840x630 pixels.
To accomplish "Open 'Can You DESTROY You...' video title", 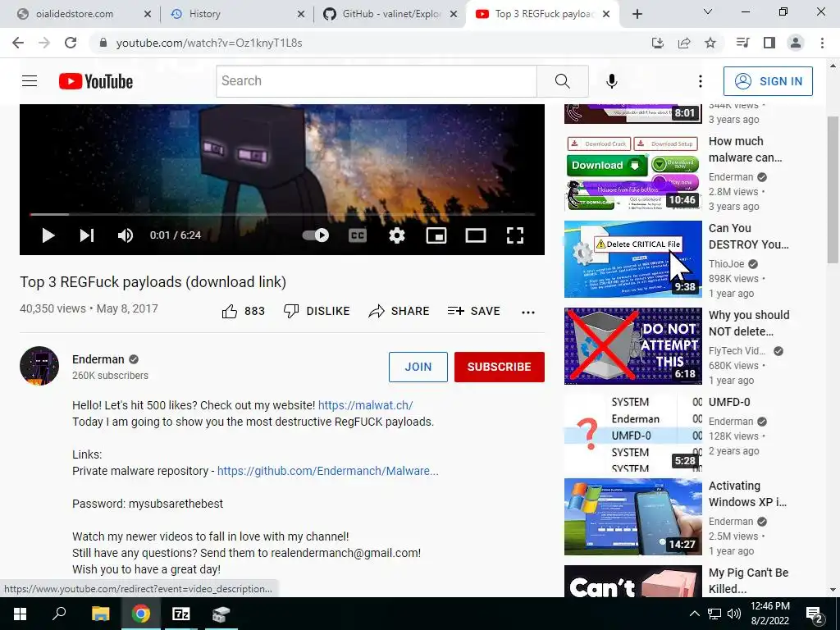I will [x=748, y=236].
